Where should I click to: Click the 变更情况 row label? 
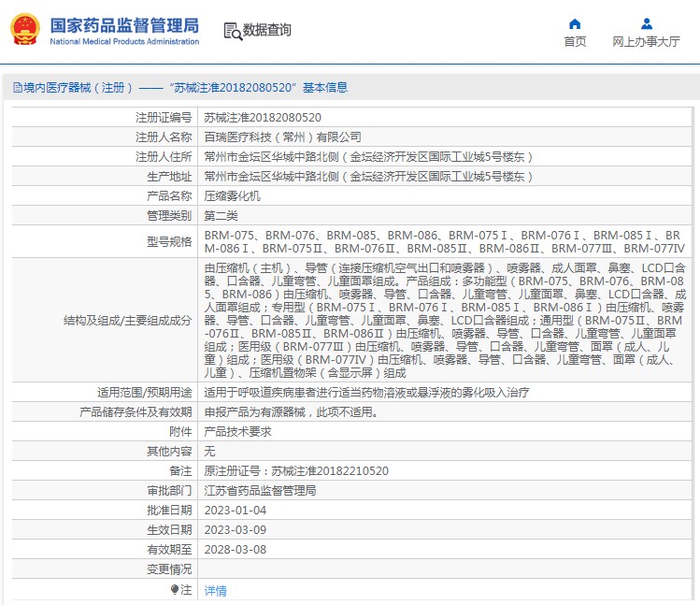tap(169, 569)
